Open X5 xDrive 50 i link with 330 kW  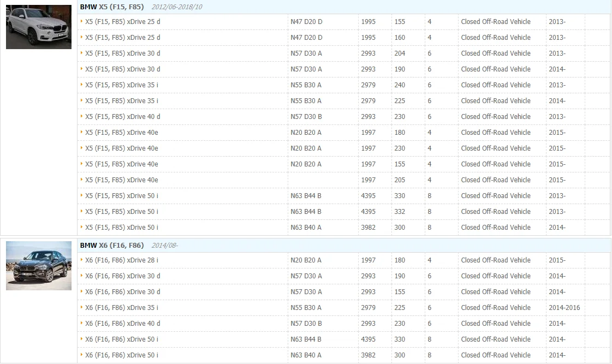[122, 196]
